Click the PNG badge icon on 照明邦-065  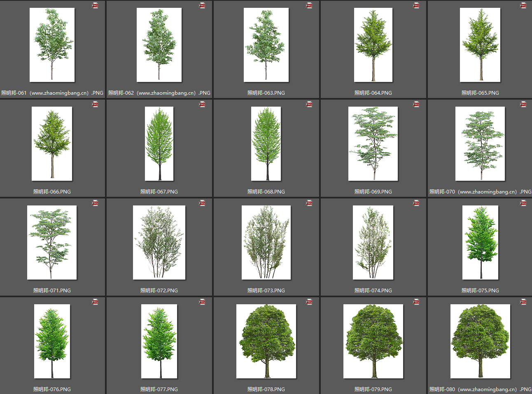tap(523, 5)
